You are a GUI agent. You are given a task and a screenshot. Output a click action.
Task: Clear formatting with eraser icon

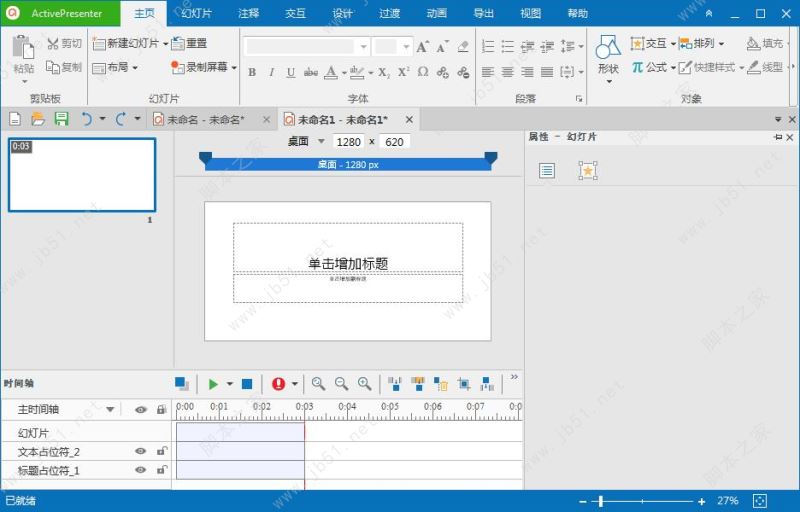463,47
